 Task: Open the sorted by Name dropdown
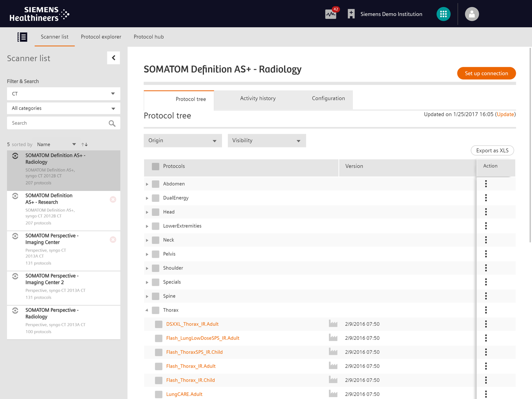56,145
